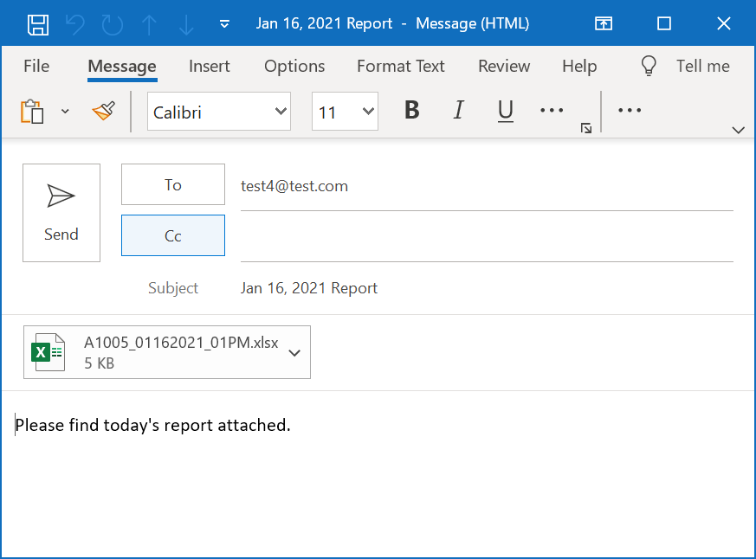Apply underline formatting
This screenshot has height=559, width=756.
[x=506, y=111]
